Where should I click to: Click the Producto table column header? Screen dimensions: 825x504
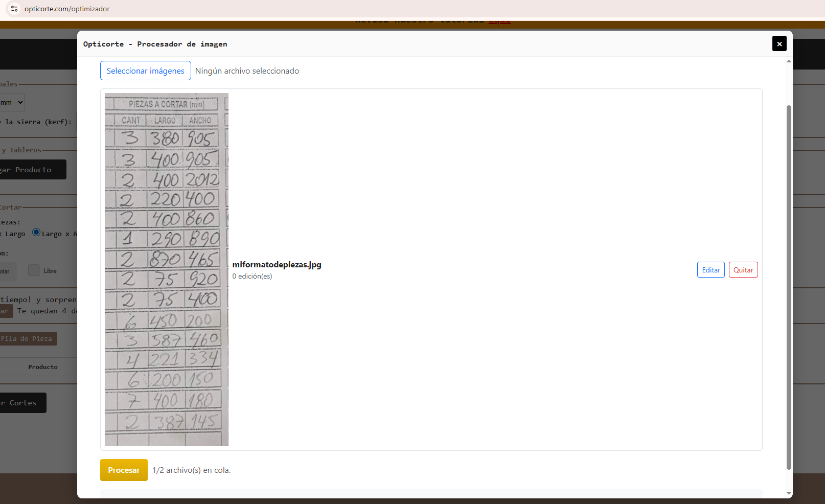43,367
